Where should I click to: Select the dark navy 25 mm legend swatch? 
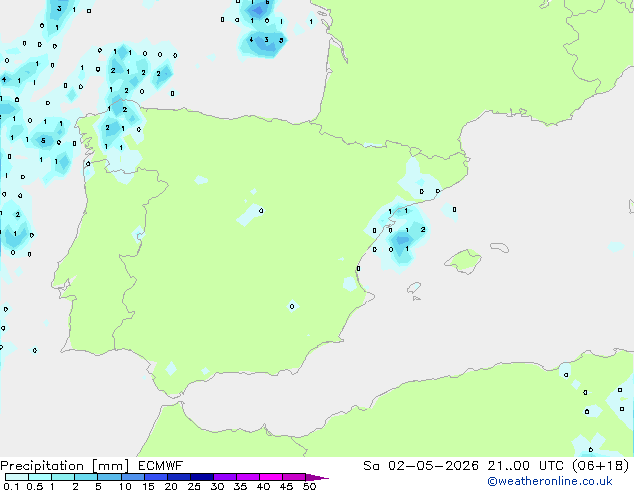tap(202, 477)
